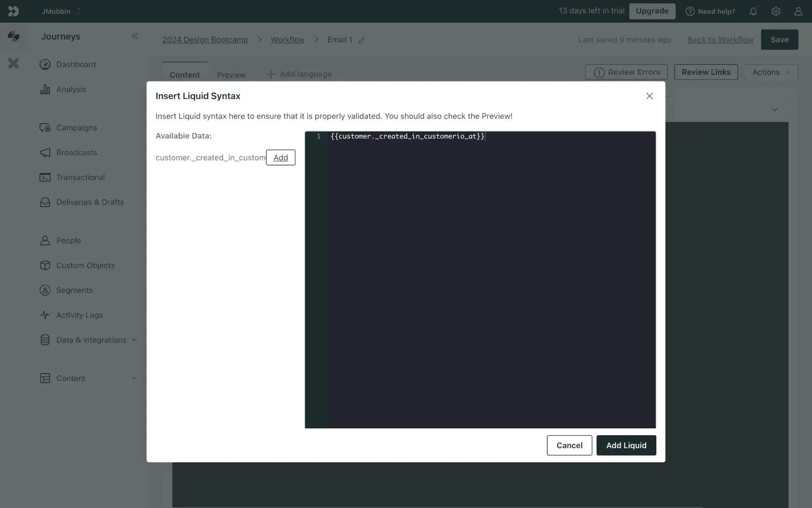Expand the Data & Integrations section
Image resolution: width=812 pixels, height=508 pixels.
click(134, 340)
